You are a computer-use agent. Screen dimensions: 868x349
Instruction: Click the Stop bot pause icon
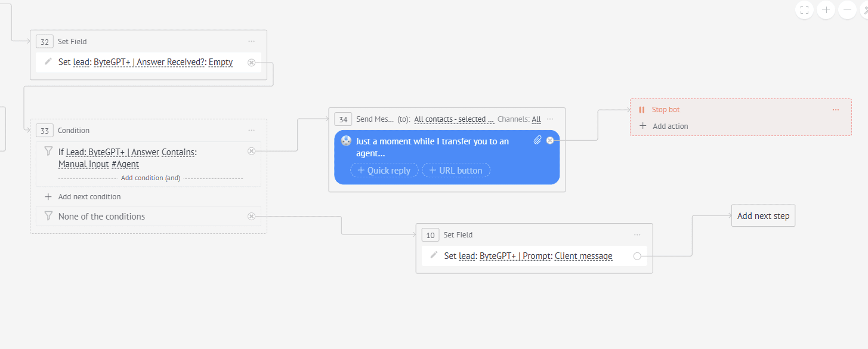(x=642, y=110)
